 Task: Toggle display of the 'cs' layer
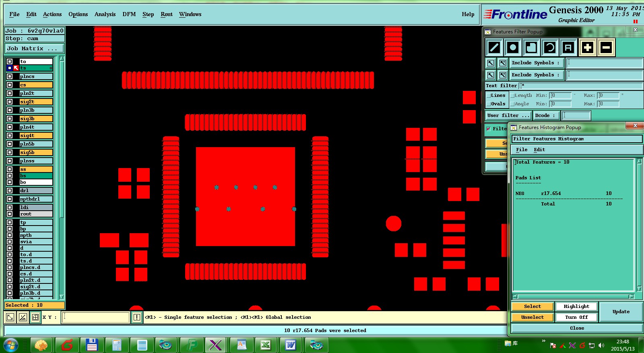point(10,85)
